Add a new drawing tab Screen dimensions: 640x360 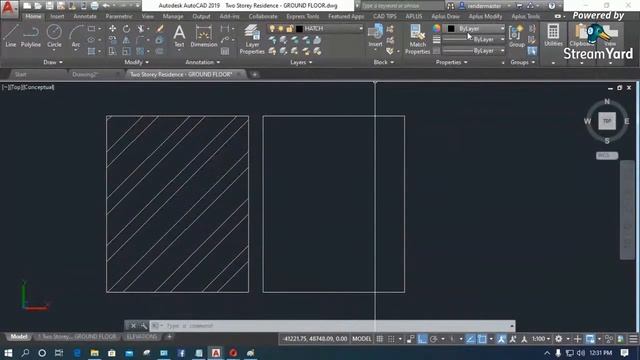click(254, 74)
